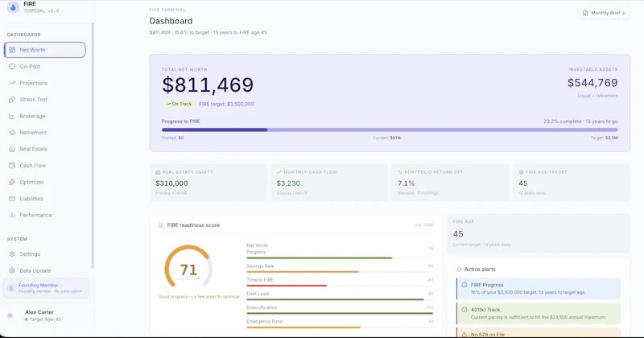Open the Alex Carter profile
Screen dimensions: 644x338
43,315
